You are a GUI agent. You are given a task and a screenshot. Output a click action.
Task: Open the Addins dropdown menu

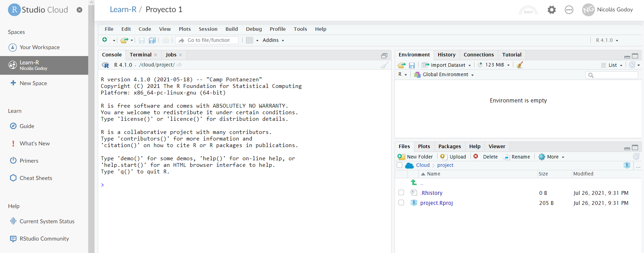tap(273, 40)
